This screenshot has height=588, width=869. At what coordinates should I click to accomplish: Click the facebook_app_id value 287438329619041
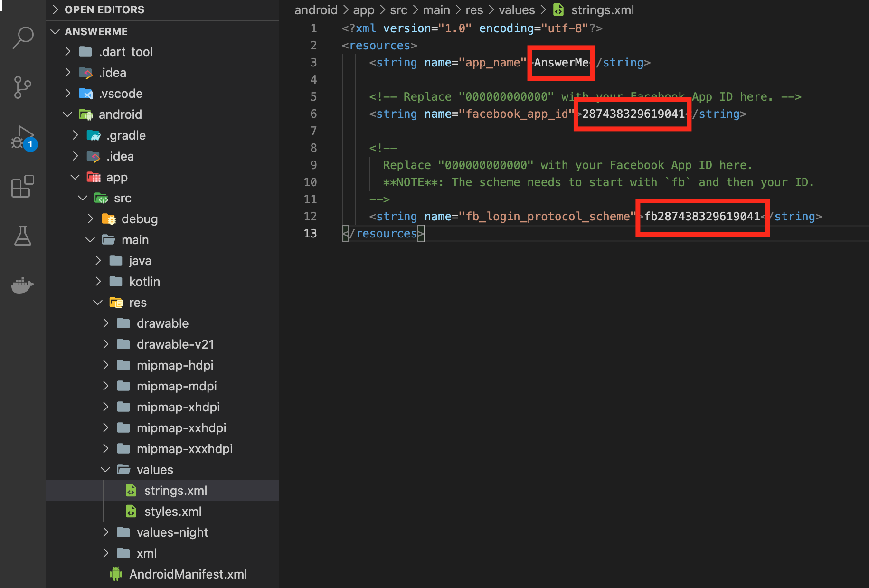(x=633, y=114)
